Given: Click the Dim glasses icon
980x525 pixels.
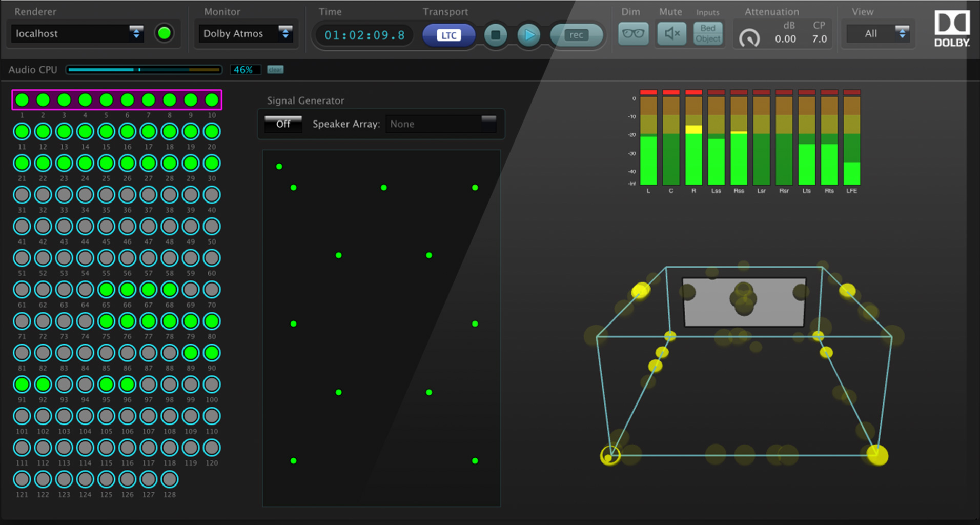Looking at the screenshot, I should pos(633,33).
